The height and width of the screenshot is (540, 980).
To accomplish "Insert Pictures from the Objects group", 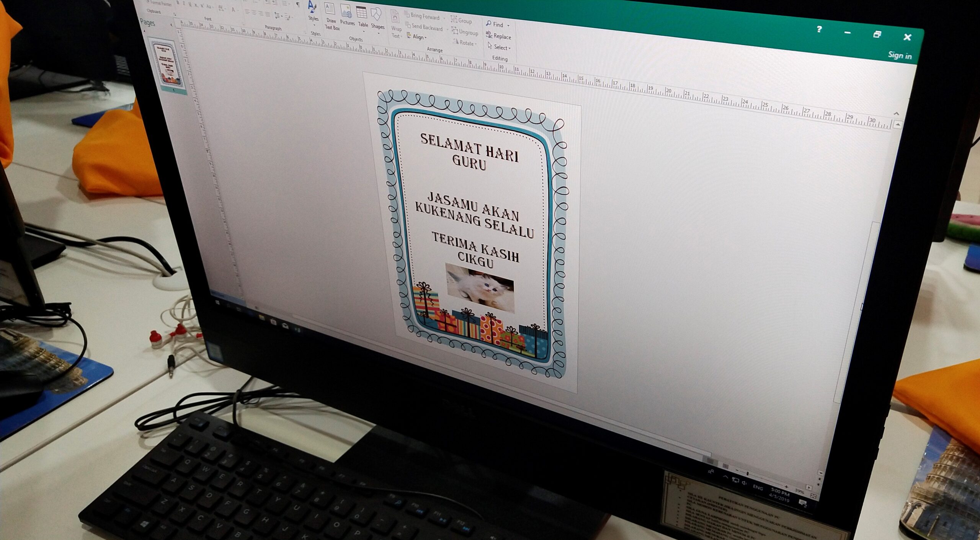I will point(347,15).
